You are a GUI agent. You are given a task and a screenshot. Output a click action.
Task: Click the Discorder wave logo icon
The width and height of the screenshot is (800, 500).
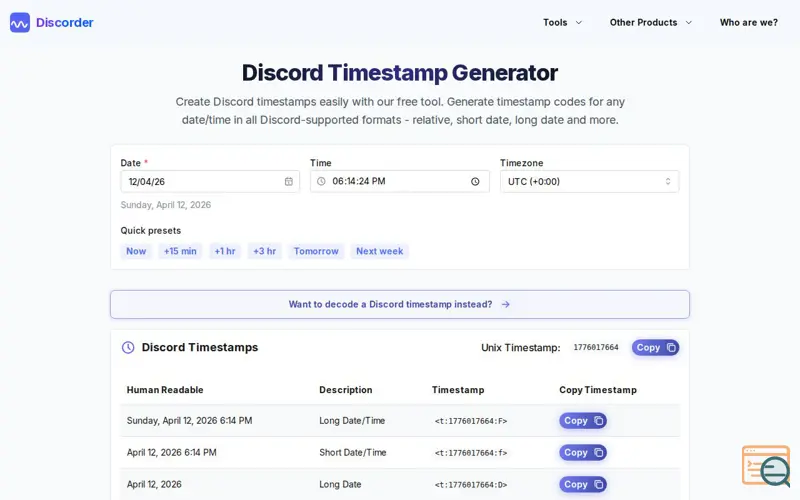tap(20, 22)
